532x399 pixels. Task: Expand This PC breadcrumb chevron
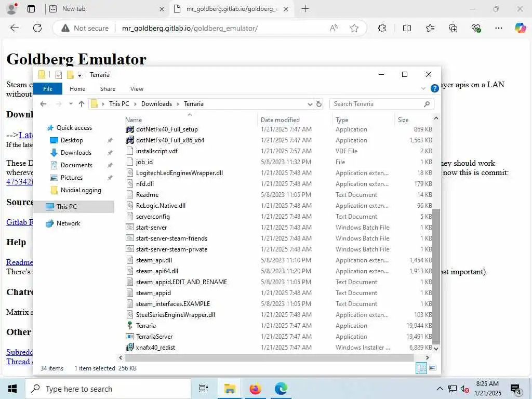(135, 104)
